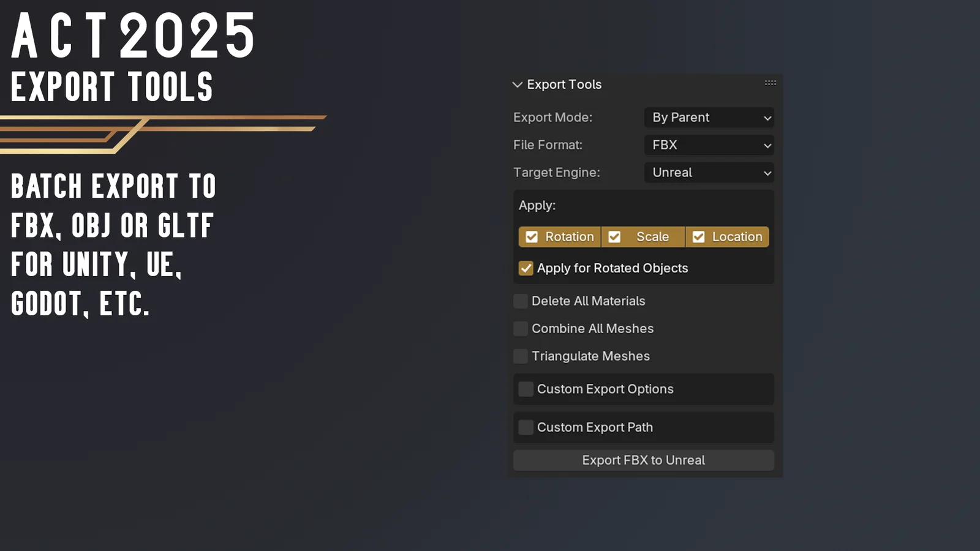Open the File Format dropdown
The image size is (980, 551).
click(x=709, y=145)
